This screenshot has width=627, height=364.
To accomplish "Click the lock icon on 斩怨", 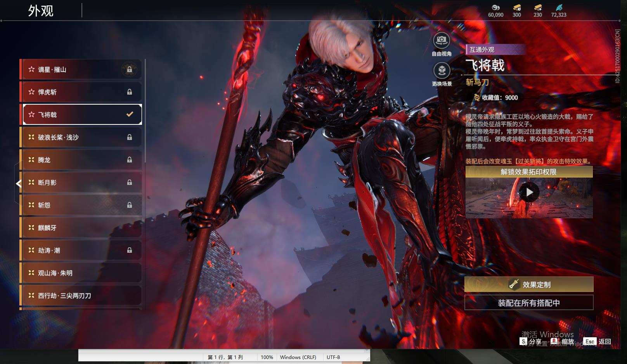I will click(x=130, y=205).
